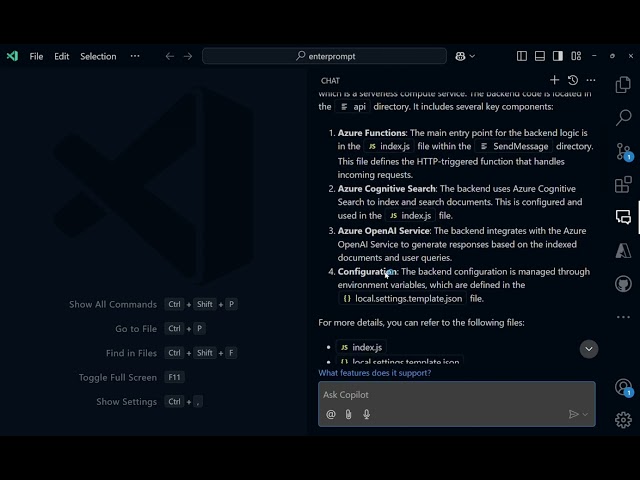Toggle the secondary side bar layout icon
This screenshot has height=480, width=640.
(x=558, y=56)
